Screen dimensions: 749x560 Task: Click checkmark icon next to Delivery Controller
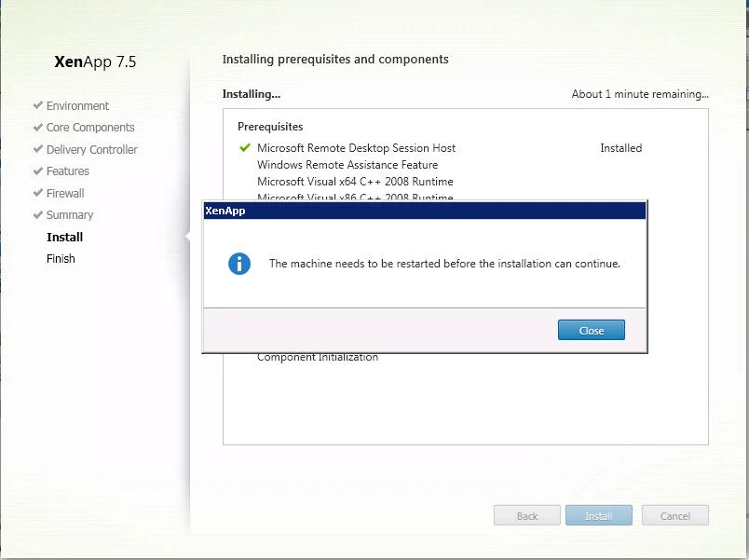[x=38, y=149]
